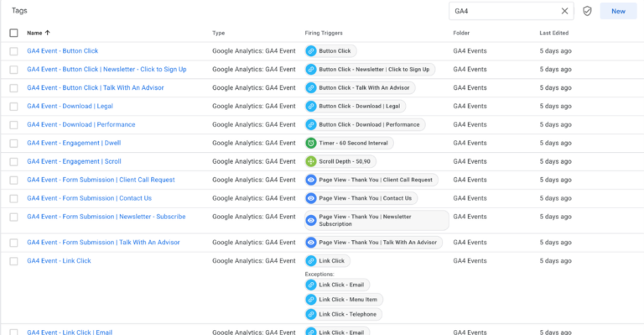Image resolution: width=644 pixels, height=335 pixels.
Task: Click icon of Button Click Talk With An Advisor trigger
Action: tap(311, 88)
